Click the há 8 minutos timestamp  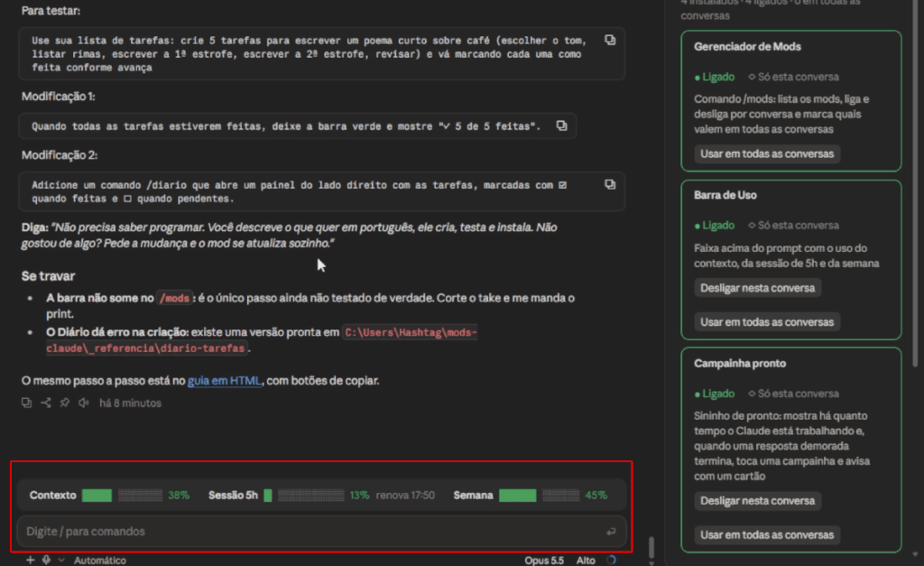130,404
